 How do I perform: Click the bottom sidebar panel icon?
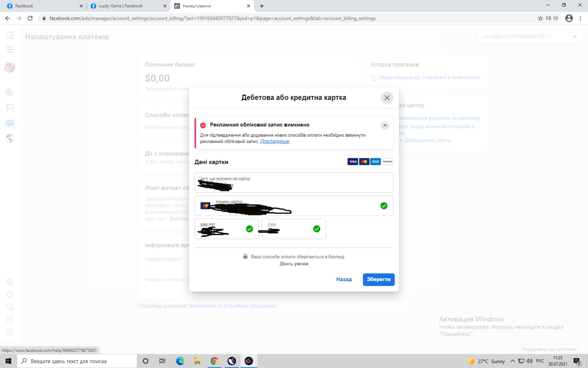[10, 332]
